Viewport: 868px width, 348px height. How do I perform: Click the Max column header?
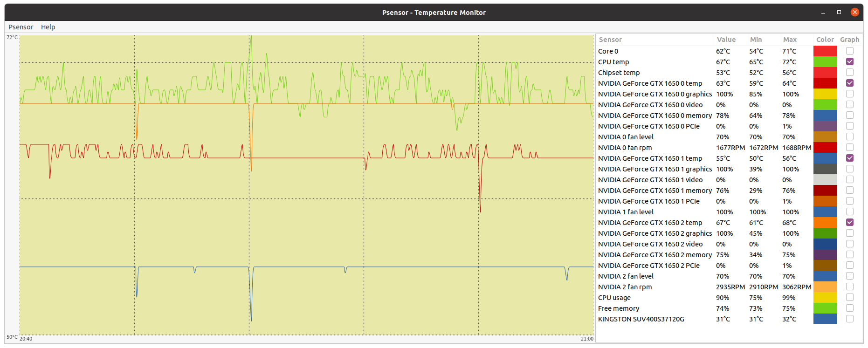pos(790,40)
